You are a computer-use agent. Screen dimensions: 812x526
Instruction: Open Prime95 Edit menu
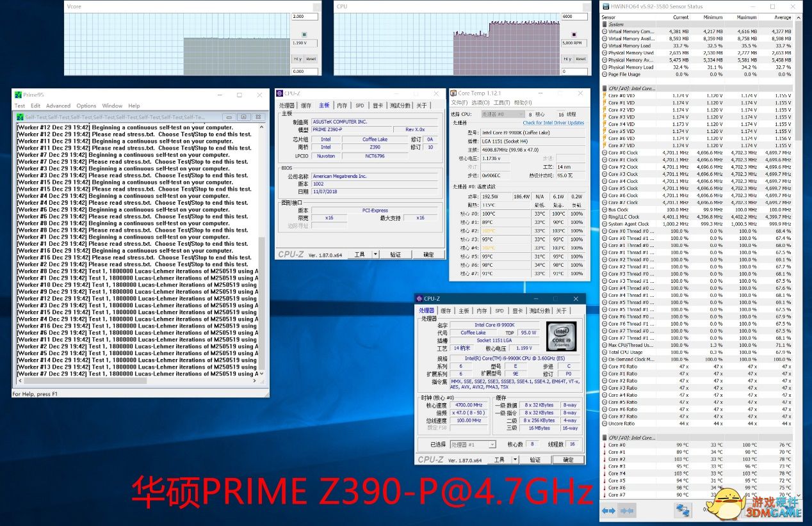(x=35, y=106)
